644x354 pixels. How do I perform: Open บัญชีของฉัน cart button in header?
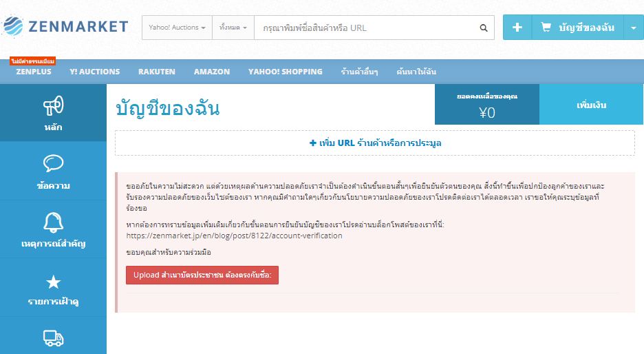[x=577, y=28]
